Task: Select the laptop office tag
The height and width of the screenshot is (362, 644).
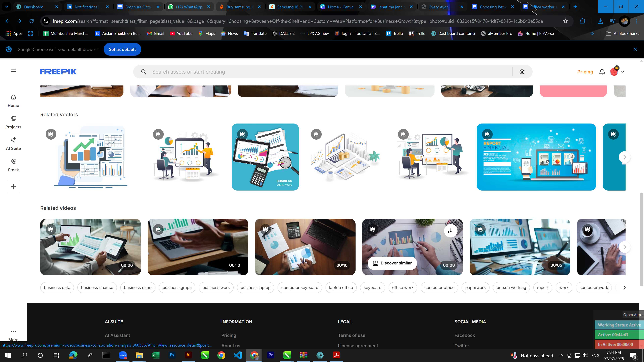Action: pos(341,288)
